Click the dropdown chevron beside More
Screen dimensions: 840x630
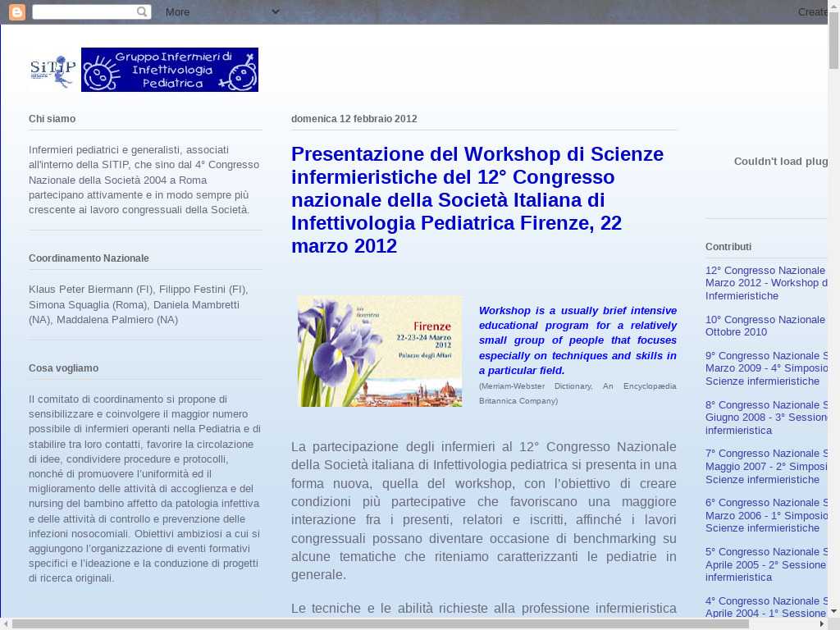coord(276,11)
